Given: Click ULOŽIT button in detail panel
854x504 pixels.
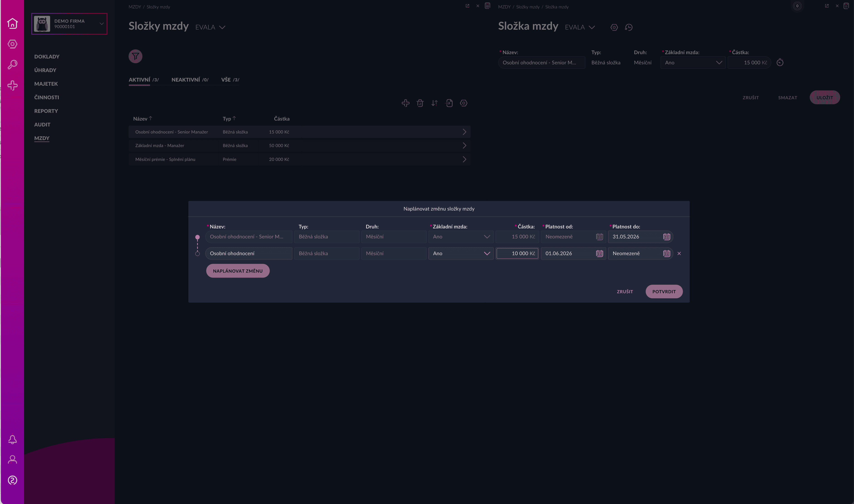Looking at the screenshot, I should pos(825,97).
